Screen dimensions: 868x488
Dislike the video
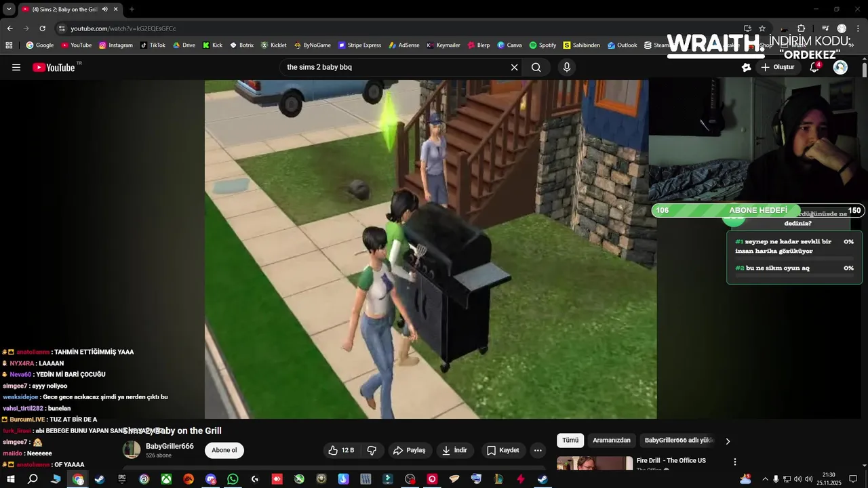pos(372,450)
